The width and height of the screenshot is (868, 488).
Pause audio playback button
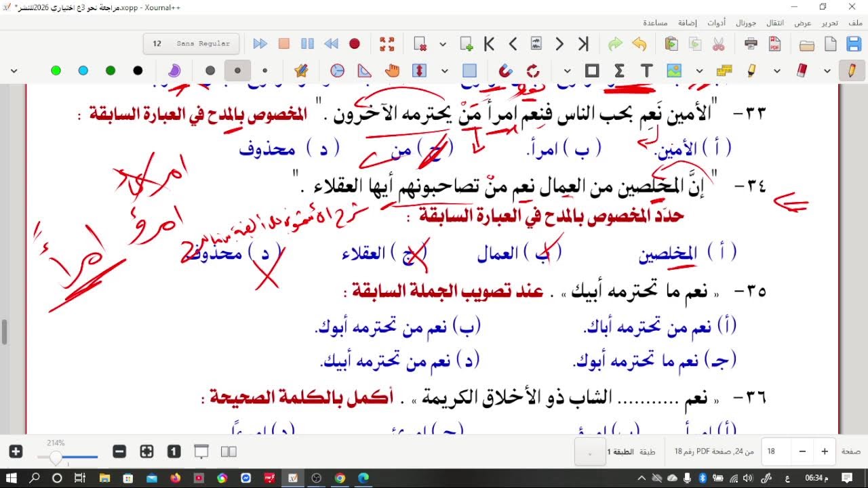(307, 44)
